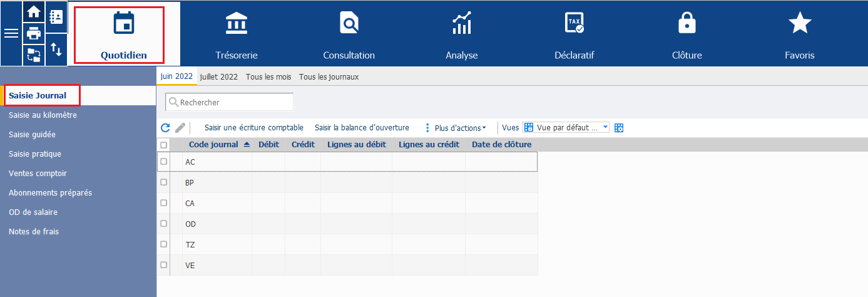Open the Vue par défaut views dropdown

[x=566, y=127]
